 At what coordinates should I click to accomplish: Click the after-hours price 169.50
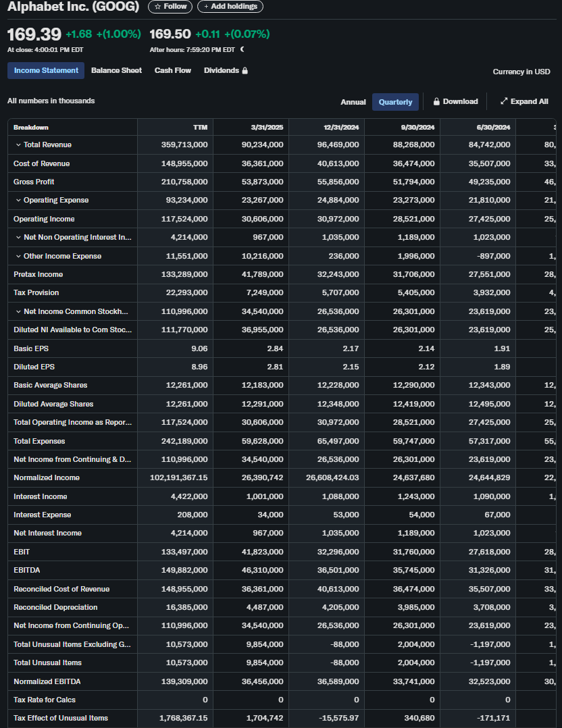(x=170, y=34)
